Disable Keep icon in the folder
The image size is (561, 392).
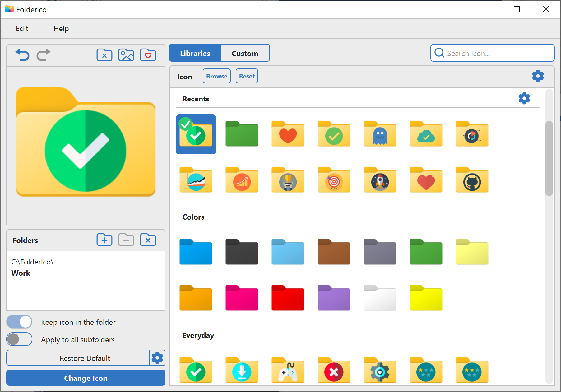point(19,322)
